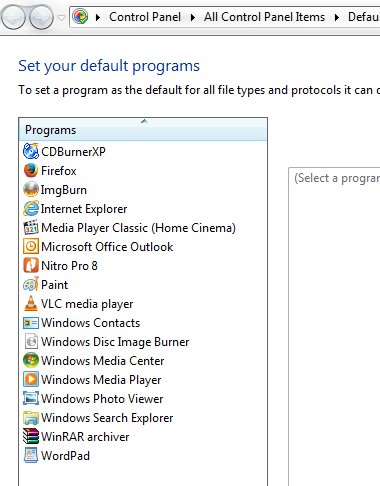Expand arrow after Control Panel breadcrumb
Viewport: 380px width, 486px height.
193,17
